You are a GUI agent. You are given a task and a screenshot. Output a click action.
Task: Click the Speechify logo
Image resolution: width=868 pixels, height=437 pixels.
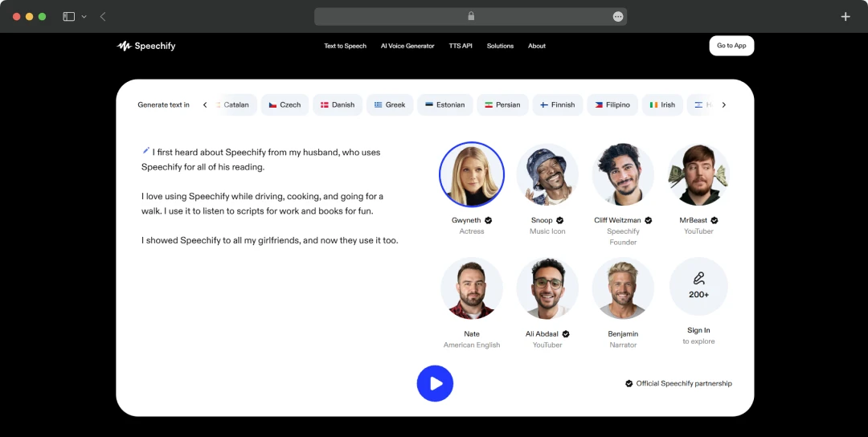coord(146,46)
